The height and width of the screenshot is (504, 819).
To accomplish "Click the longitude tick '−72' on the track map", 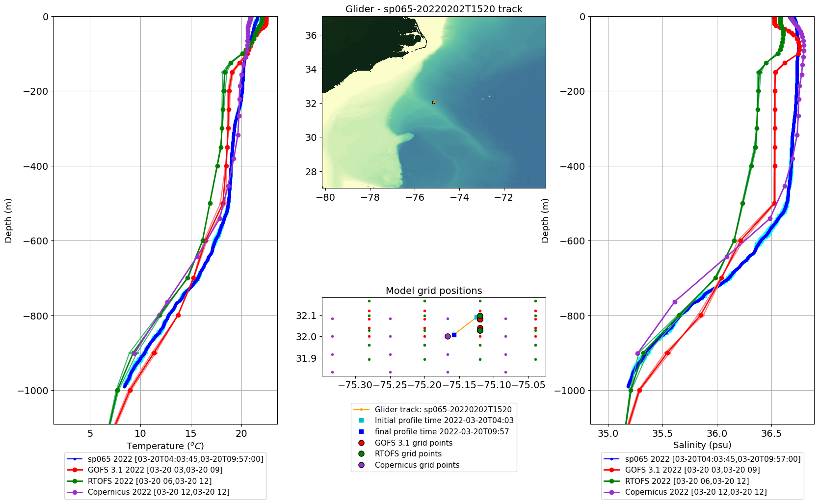I will point(504,197).
